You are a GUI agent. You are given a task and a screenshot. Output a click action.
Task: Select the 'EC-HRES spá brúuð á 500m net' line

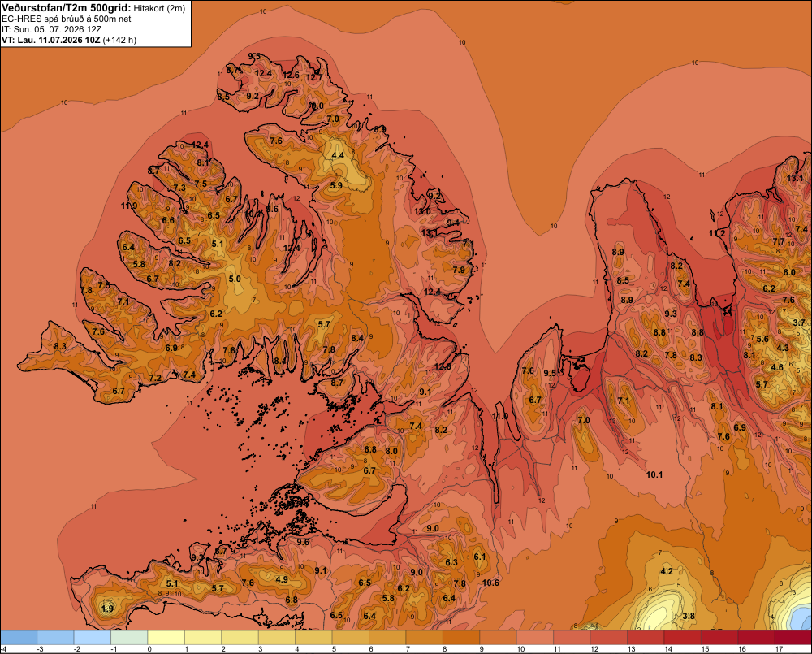point(67,19)
